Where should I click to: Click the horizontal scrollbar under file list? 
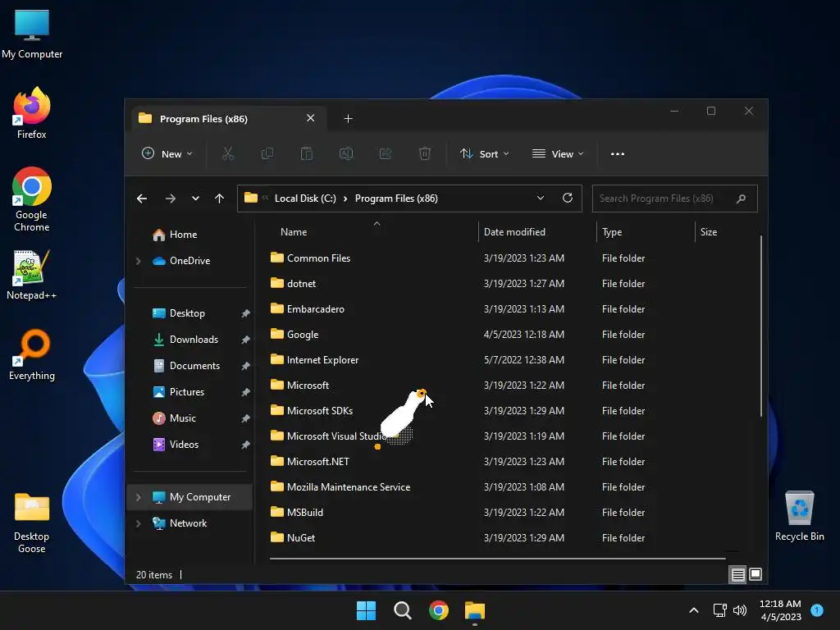tap(498, 559)
